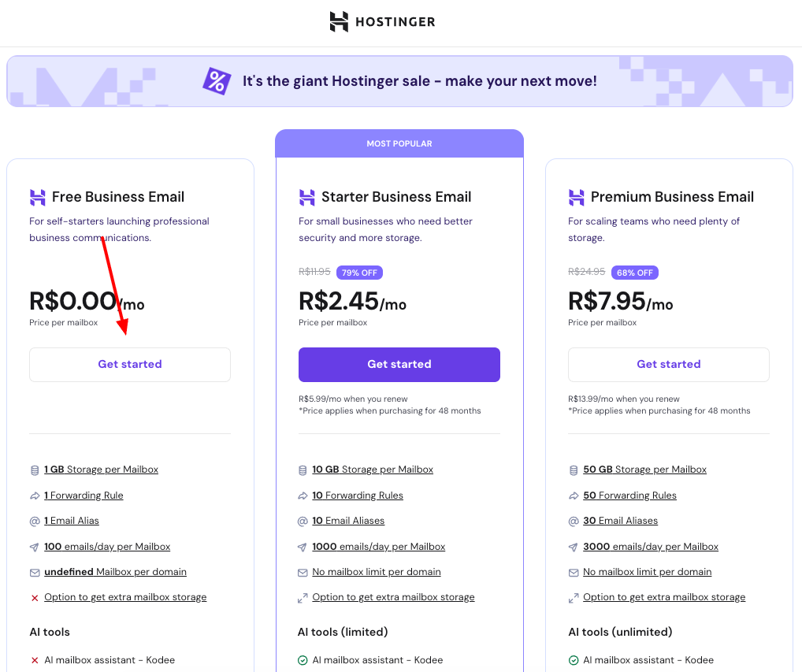Click the 79% OFF discount badge
Viewport: 802px width, 672px height.
pos(359,273)
